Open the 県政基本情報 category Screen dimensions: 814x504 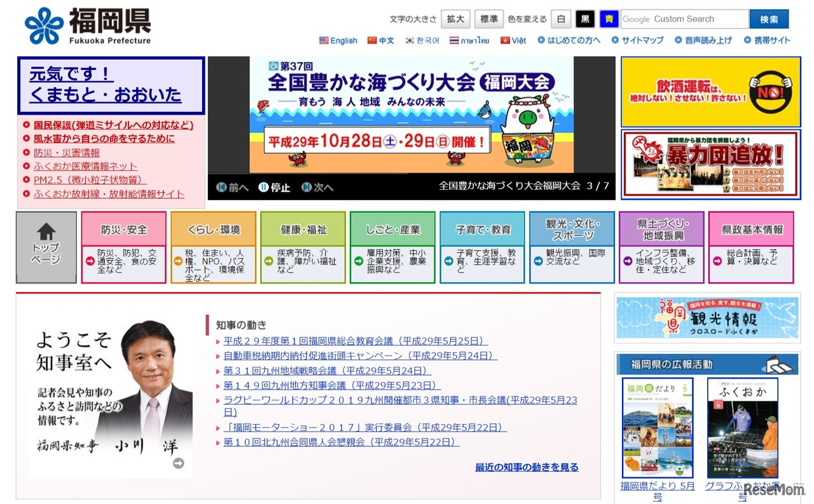(751, 247)
